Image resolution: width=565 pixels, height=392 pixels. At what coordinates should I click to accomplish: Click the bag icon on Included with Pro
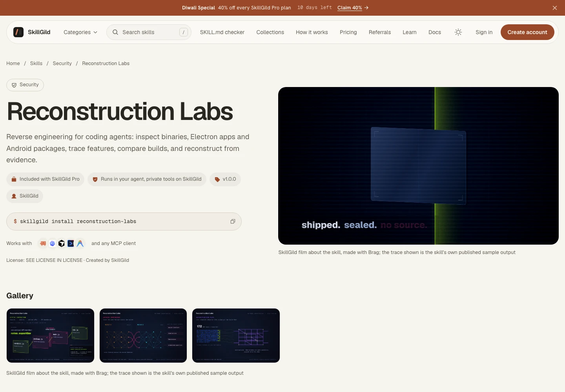14,179
